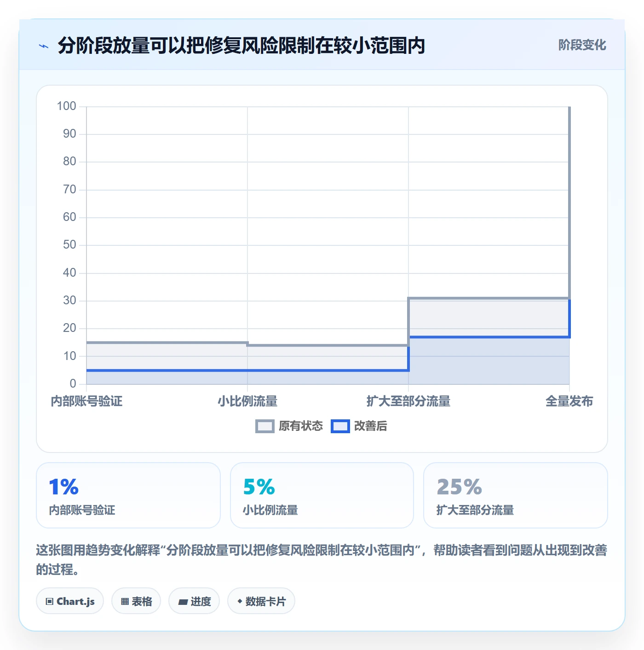Click the 25% figure in the third card
644x650 pixels.
click(x=460, y=487)
